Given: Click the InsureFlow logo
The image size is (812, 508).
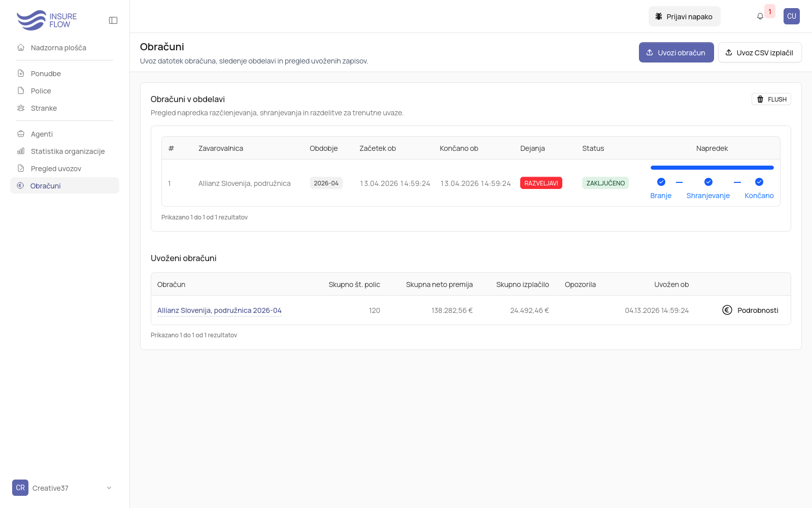Looking at the screenshot, I should coord(47,20).
